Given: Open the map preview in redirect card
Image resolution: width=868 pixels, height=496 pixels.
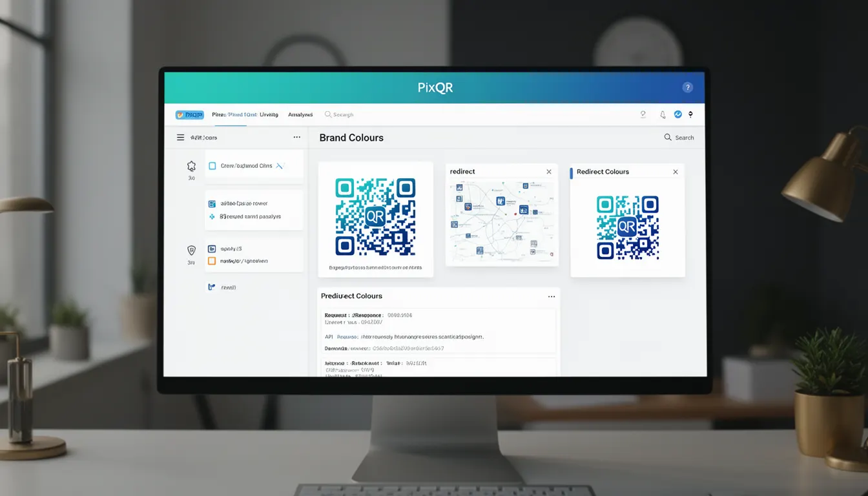Looking at the screenshot, I should [x=502, y=222].
